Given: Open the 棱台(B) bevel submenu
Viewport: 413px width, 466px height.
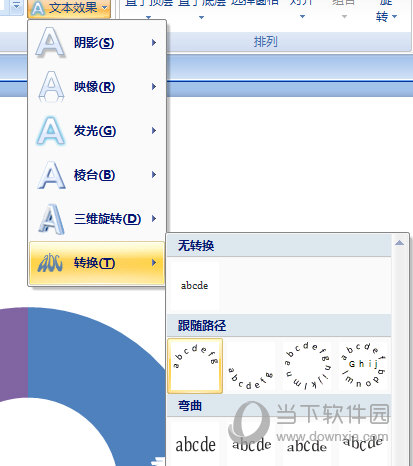Looking at the screenshot, I should coord(97,175).
